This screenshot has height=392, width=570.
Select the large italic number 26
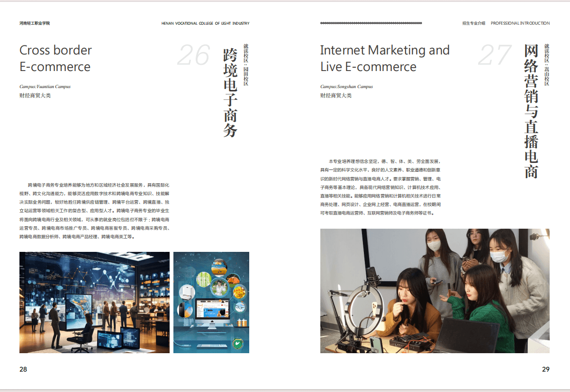pyautogui.click(x=193, y=55)
